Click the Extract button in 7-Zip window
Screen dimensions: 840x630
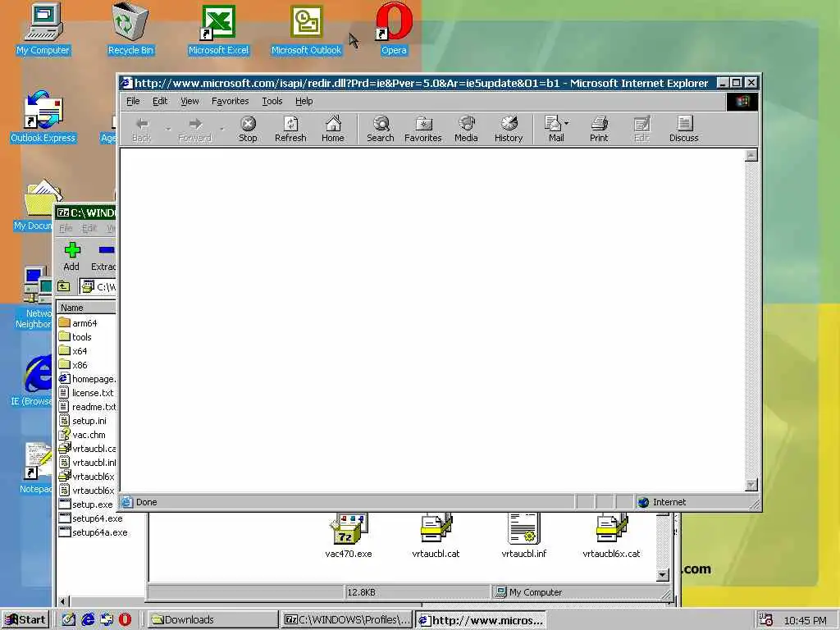(x=103, y=257)
